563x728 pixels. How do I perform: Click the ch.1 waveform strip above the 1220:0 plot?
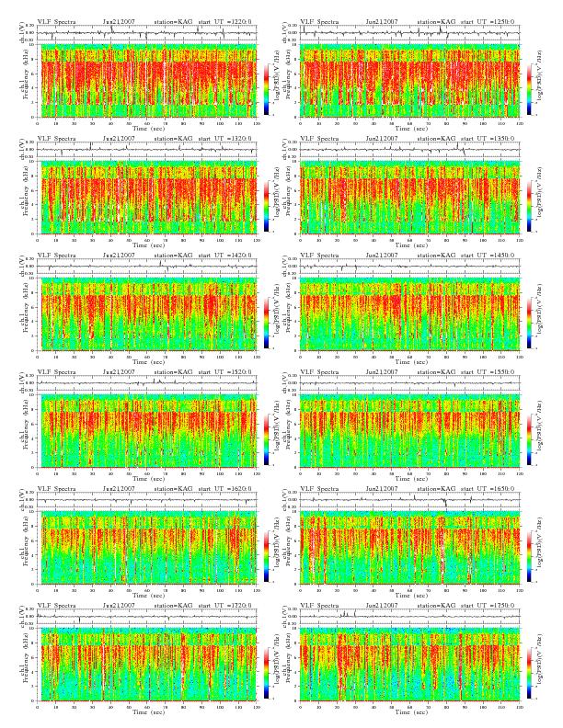(147, 33)
